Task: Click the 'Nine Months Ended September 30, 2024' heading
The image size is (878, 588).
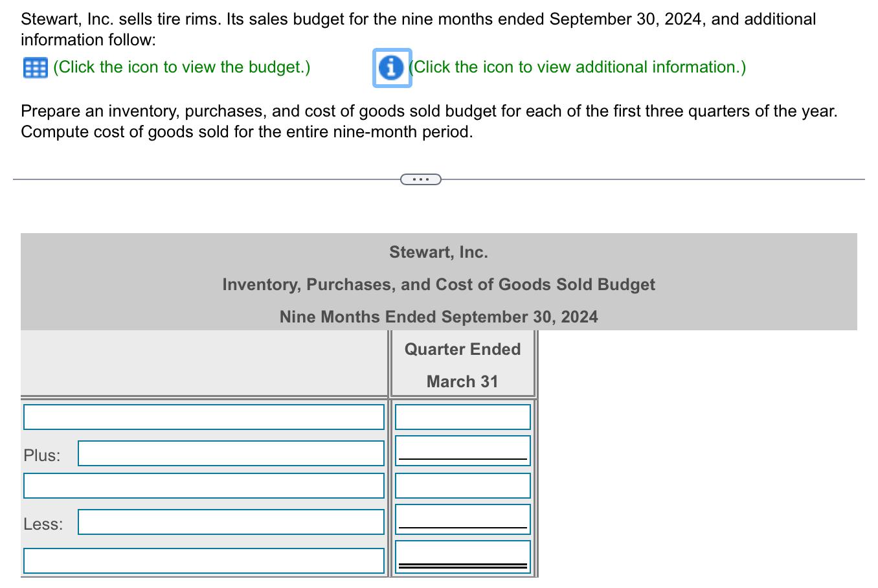Action: (x=438, y=317)
